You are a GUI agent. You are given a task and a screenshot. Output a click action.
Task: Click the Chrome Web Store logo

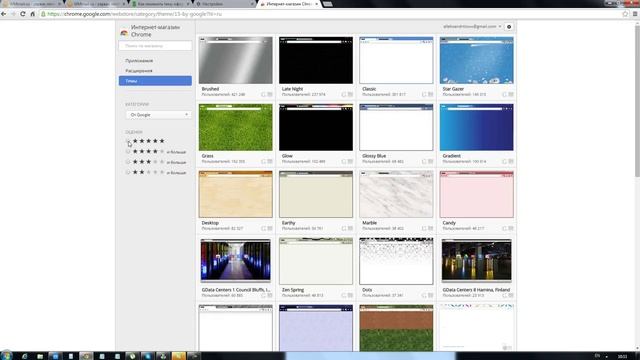point(124,32)
